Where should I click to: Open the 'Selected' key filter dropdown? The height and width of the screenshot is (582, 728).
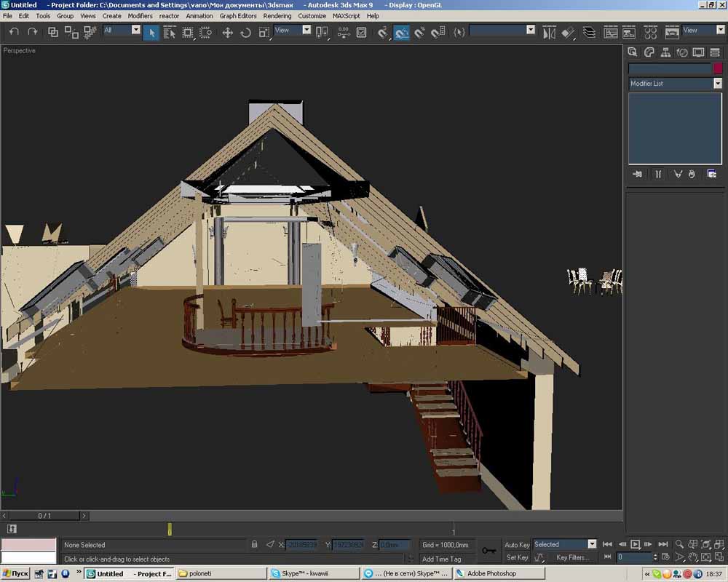[x=591, y=544]
